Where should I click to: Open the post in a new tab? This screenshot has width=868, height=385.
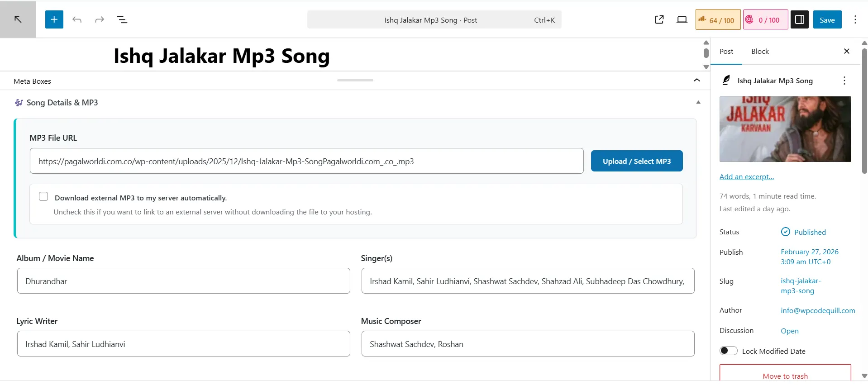click(659, 19)
